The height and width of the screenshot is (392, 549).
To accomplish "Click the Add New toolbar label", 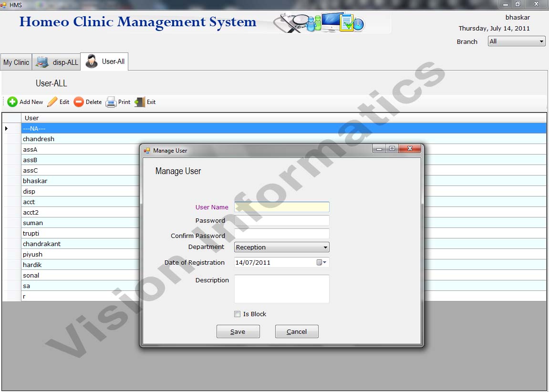I will click(x=31, y=102).
